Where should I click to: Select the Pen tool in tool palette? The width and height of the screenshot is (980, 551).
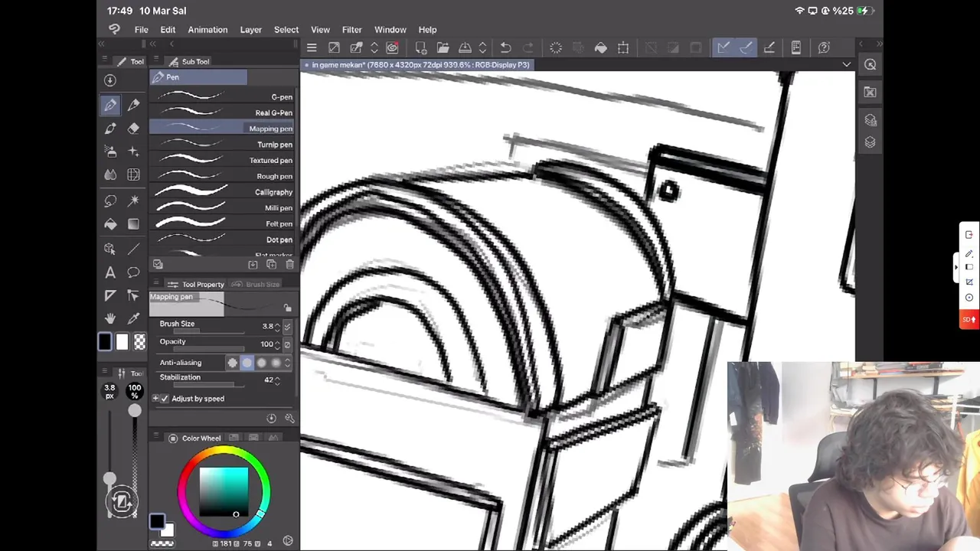point(110,105)
